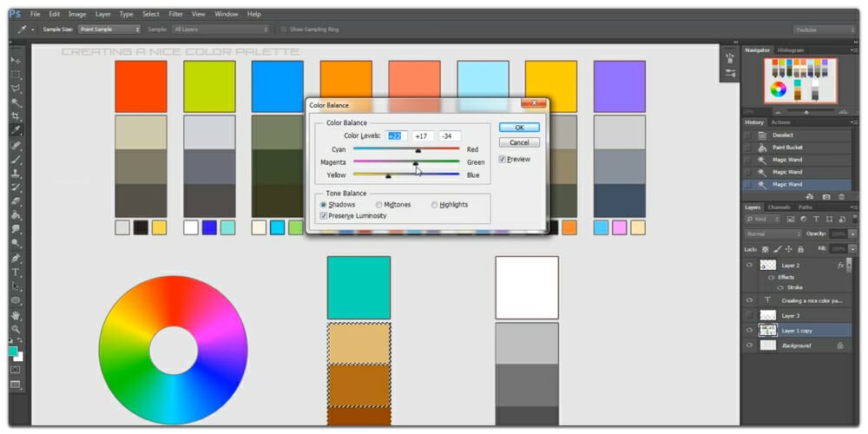Viewport: 868px width, 434px height.
Task: Click the type layer filter icon
Action: [816, 220]
